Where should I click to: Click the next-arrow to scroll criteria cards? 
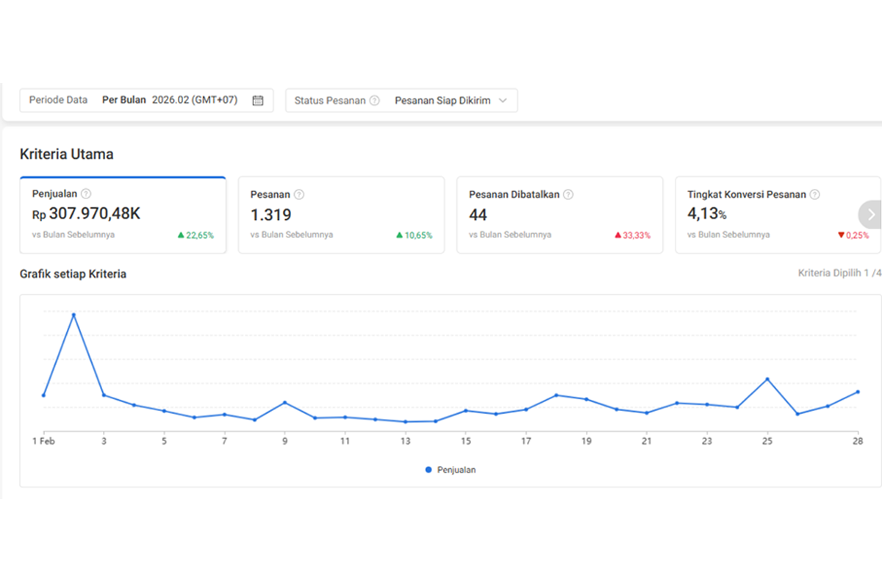[871, 215]
